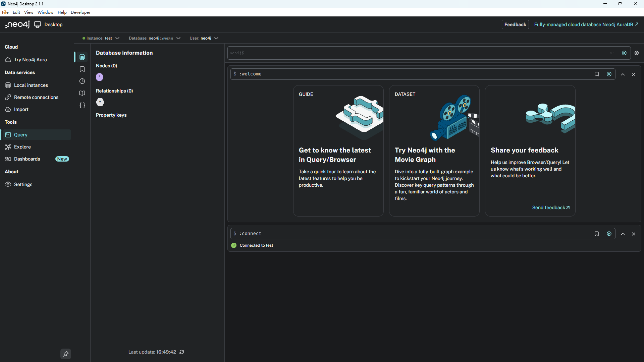This screenshot has width=644, height=362.
Task: Open the Developer menu
Action: tap(80, 12)
